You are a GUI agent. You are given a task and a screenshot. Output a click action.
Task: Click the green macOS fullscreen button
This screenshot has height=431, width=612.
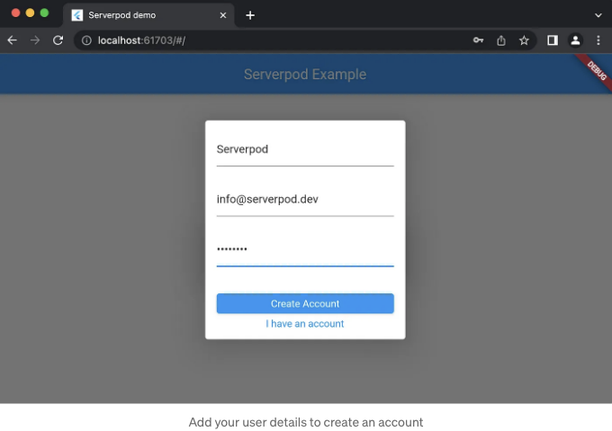pos(44,13)
